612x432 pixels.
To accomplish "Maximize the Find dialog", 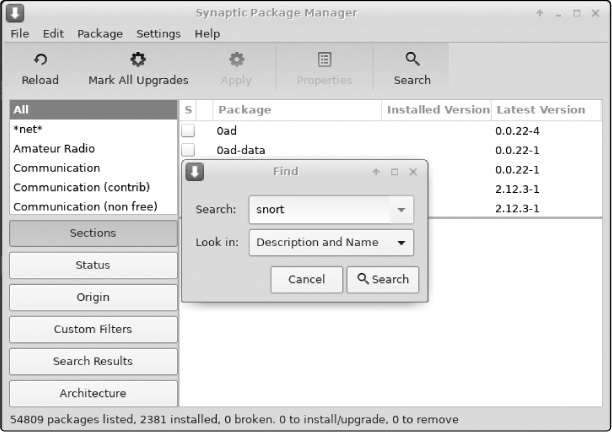I will coord(395,172).
